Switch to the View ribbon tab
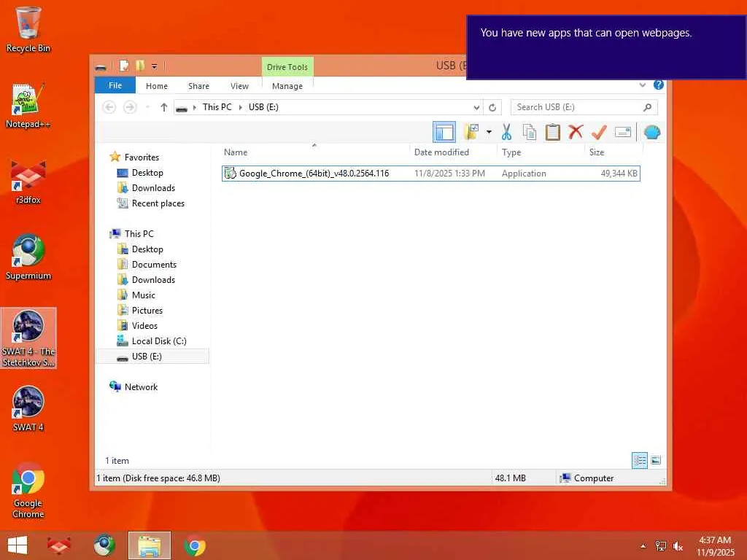The image size is (747, 560). [239, 86]
